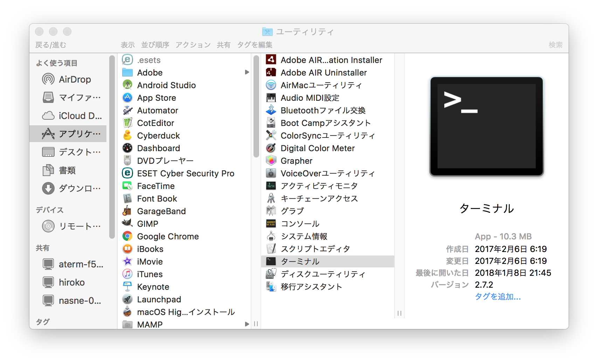Click the iBooks icon
Image resolution: width=598 pixels, height=364 pixels.
pos(127,249)
